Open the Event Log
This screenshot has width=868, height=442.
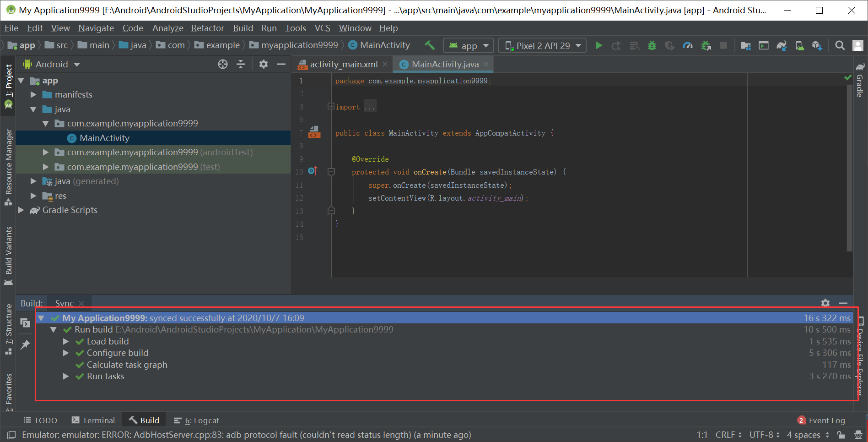point(827,420)
